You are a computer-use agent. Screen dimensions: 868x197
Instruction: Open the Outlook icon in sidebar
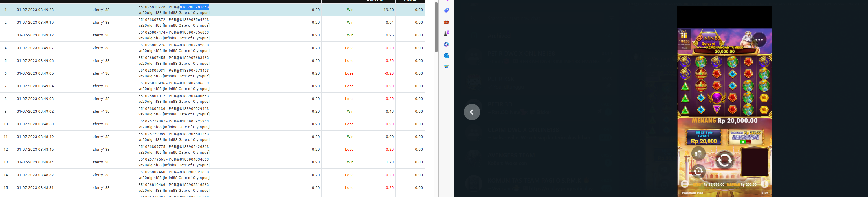pos(446,55)
